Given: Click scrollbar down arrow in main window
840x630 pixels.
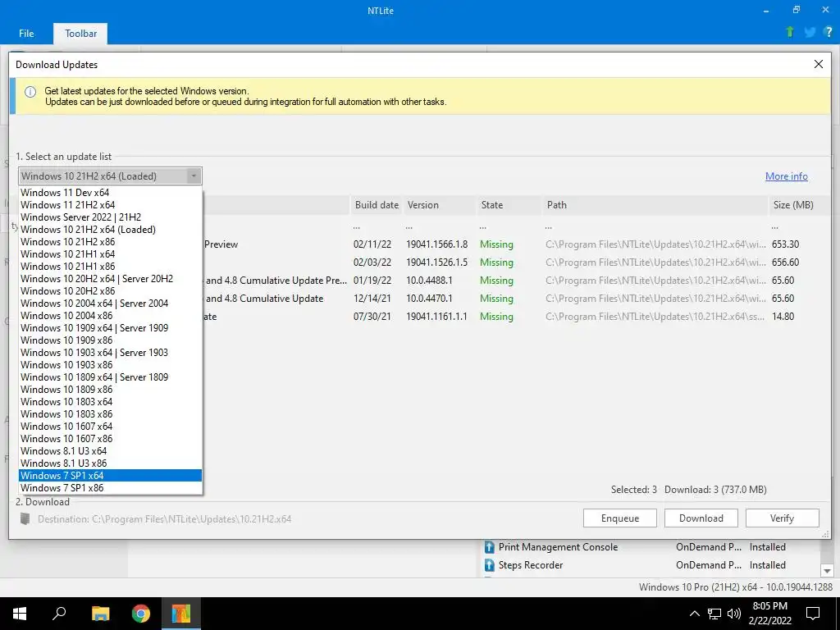Looking at the screenshot, I should [x=827, y=571].
